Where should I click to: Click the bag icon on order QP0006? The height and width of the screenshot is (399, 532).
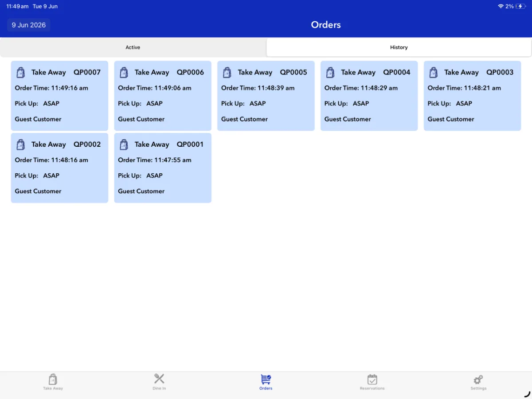(124, 72)
